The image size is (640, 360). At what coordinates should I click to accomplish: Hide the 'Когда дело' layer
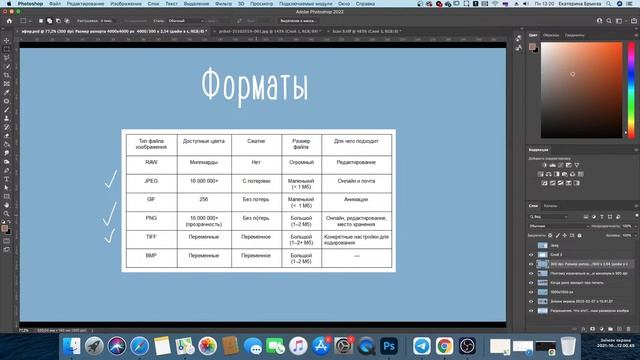tap(531, 283)
